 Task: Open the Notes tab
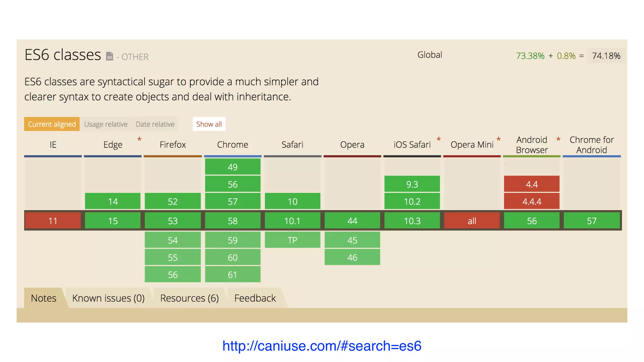[44, 298]
